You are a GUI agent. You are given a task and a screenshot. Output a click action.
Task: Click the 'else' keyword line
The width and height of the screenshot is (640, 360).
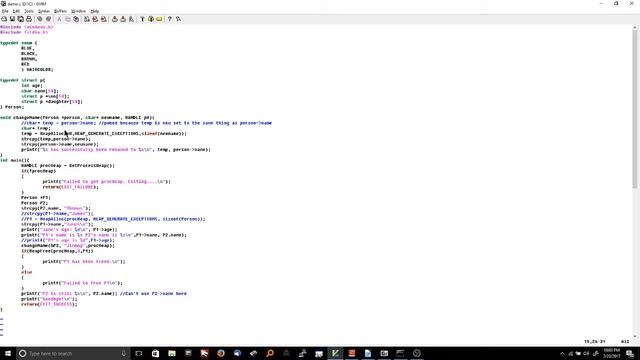(27, 272)
